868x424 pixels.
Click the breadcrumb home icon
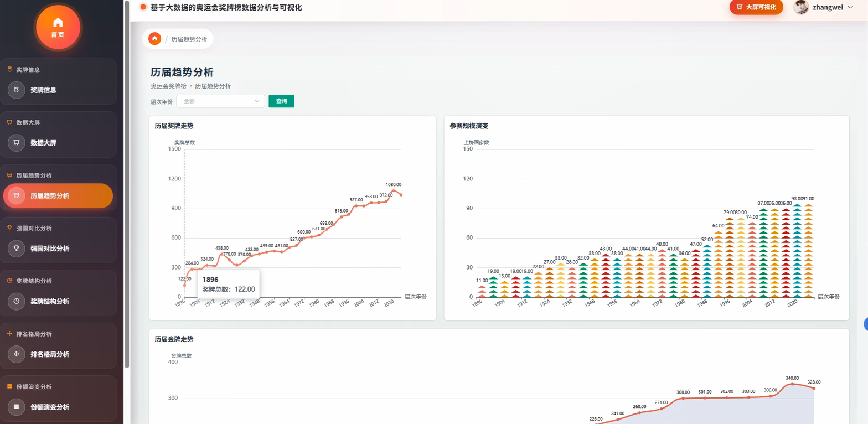[x=155, y=39]
